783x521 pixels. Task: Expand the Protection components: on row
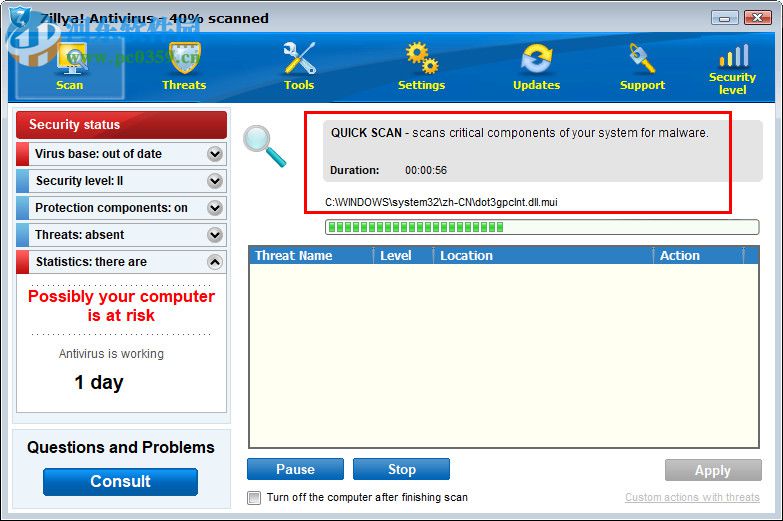121,208
